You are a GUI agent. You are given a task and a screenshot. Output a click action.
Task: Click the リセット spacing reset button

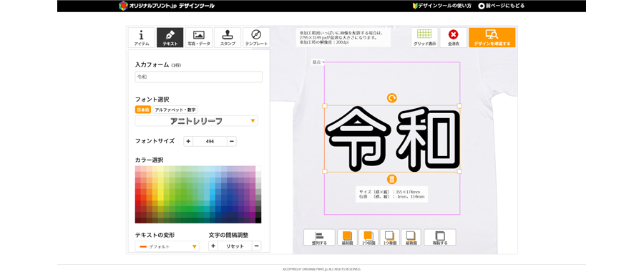coord(235,246)
